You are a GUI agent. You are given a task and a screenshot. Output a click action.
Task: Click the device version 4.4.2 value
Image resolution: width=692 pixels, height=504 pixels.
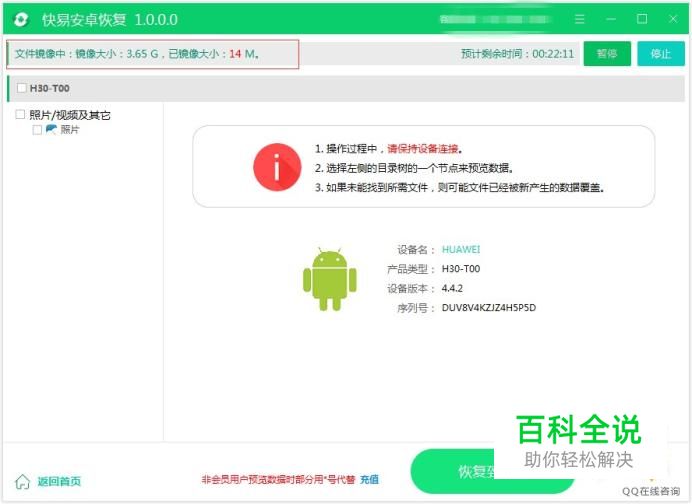coord(452,288)
